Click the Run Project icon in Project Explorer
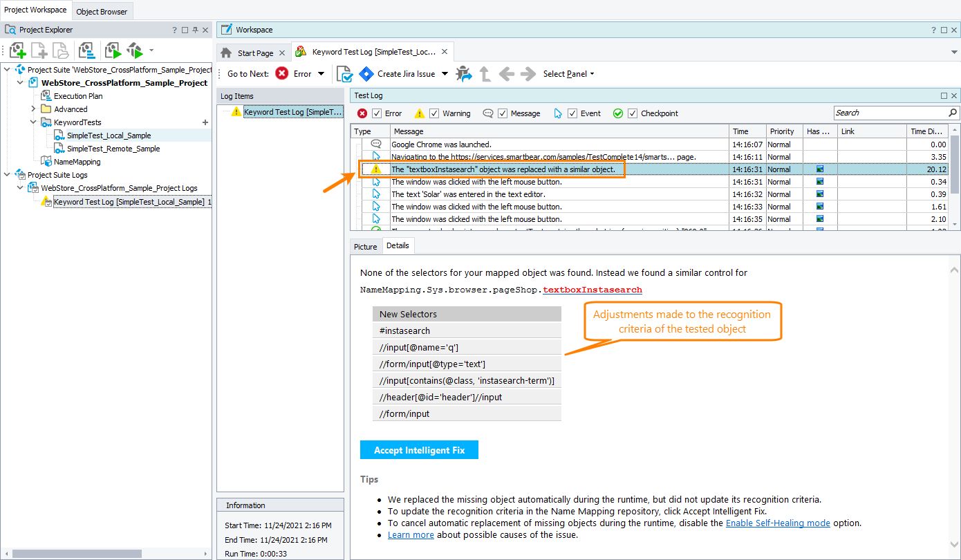The height and width of the screenshot is (560, 961). pos(112,50)
